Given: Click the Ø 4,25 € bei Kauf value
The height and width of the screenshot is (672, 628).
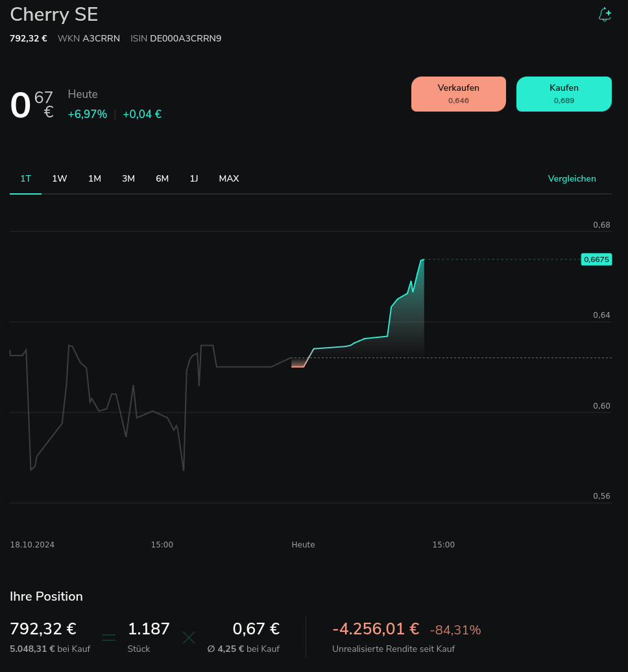Looking at the screenshot, I should pyautogui.click(x=243, y=649).
